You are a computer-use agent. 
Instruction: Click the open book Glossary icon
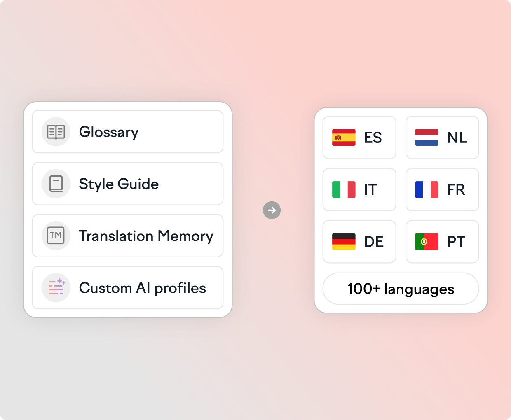[56, 132]
